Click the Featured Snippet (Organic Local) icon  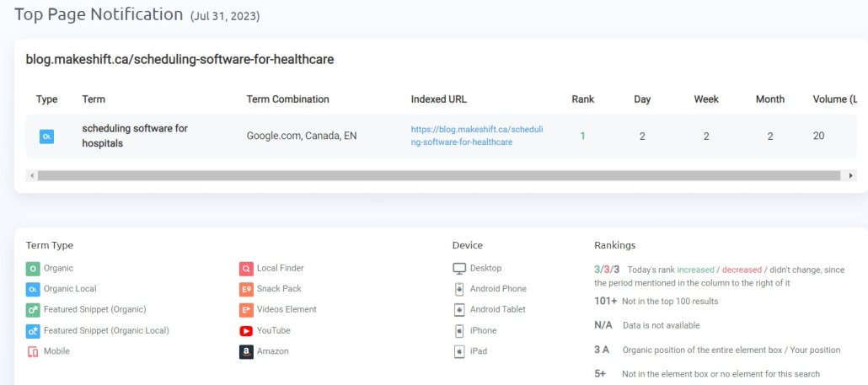pyautogui.click(x=33, y=331)
